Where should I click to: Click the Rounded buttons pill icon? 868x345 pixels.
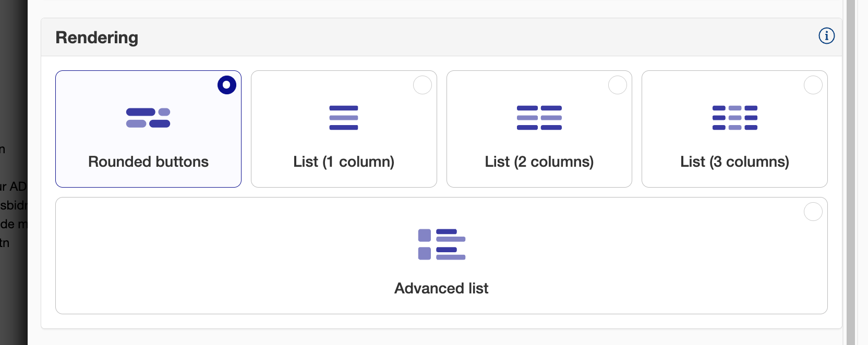[x=148, y=118]
